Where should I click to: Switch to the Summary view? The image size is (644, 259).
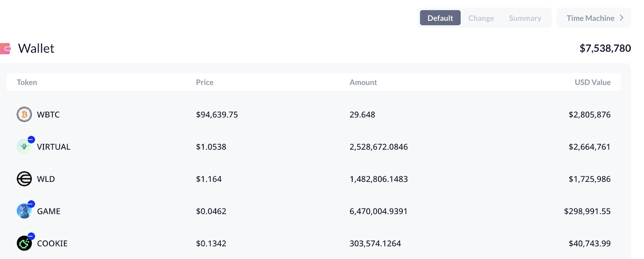point(525,18)
